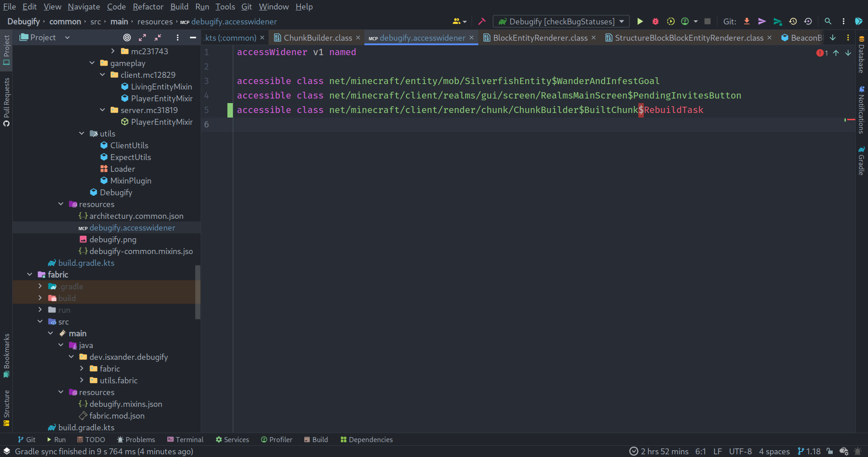Image resolution: width=868 pixels, height=457 pixels.
Task: Collapse the fabric folder in the tree
Action: (x=30, y=274)
